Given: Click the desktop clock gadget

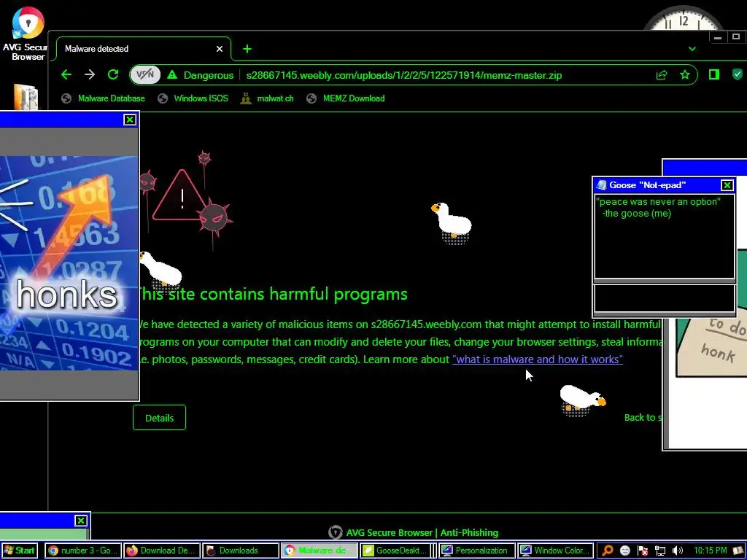Looking at the screenshot, I should point(683,18).
